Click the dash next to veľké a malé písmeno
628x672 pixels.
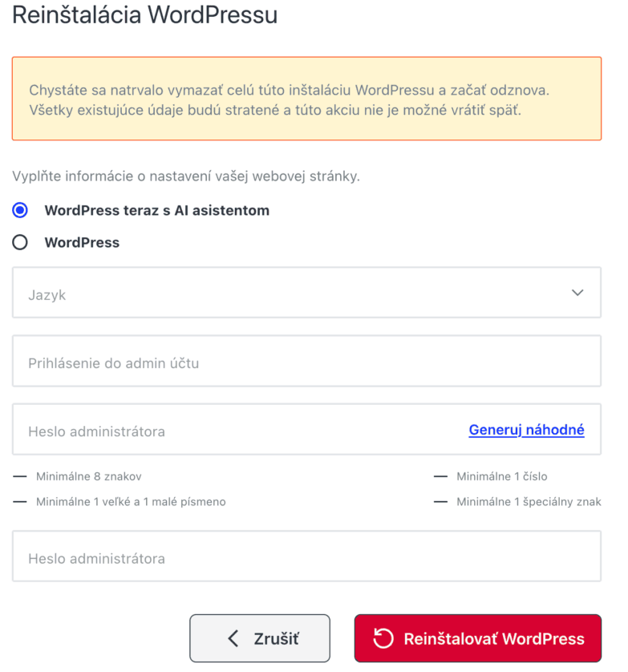coord(20,502)
